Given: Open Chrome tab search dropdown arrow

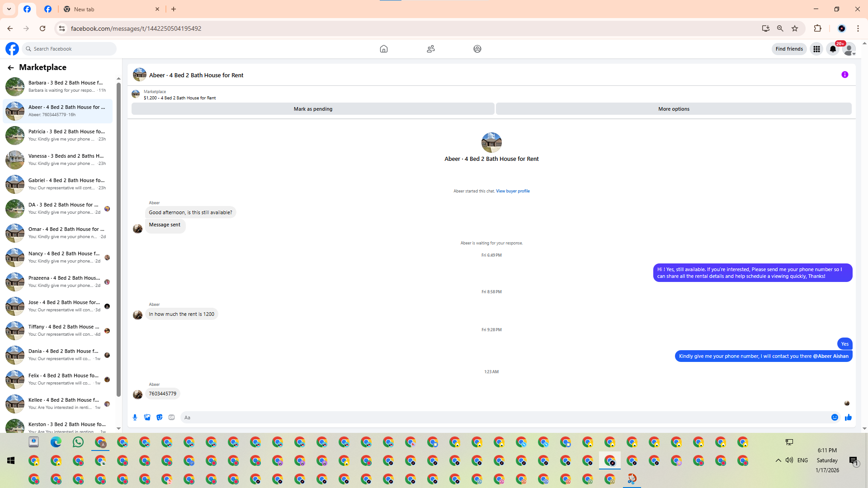Looking at the screenshot, I should click(9, 9).
